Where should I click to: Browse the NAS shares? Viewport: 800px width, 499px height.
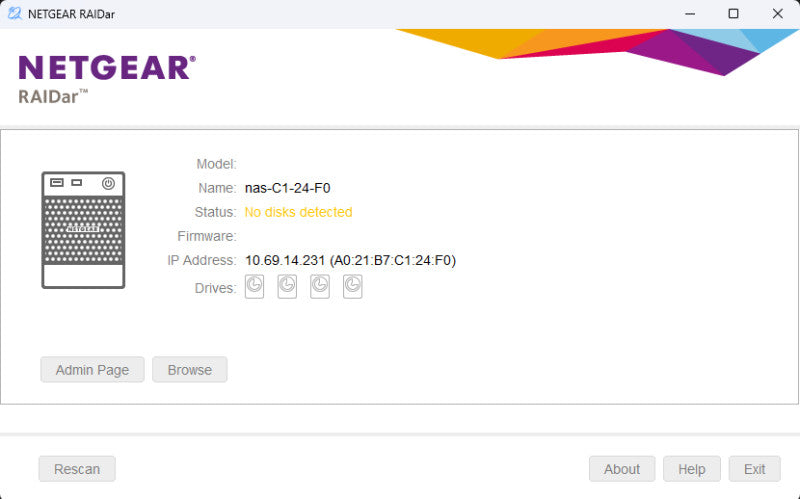[x=190, y=369]
